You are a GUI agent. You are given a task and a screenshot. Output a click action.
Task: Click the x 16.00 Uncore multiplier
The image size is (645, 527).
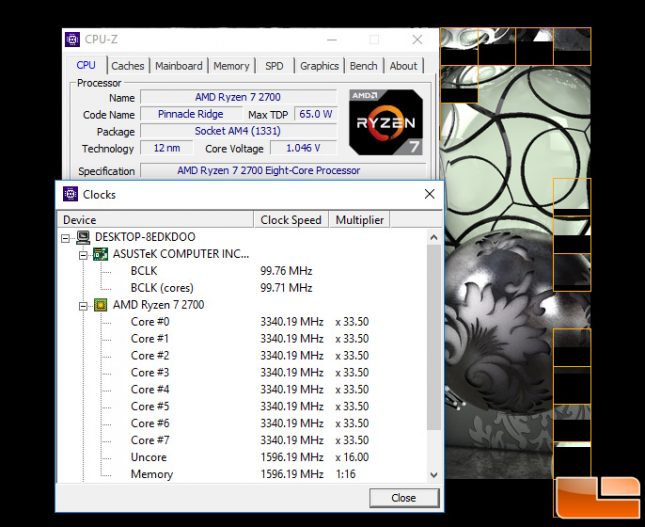tap(352, 457)
